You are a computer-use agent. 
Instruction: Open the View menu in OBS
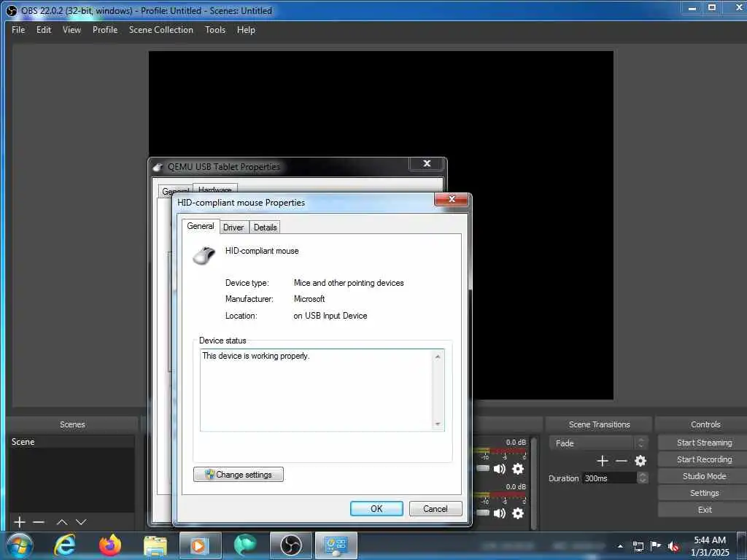[x=71, y=29]
